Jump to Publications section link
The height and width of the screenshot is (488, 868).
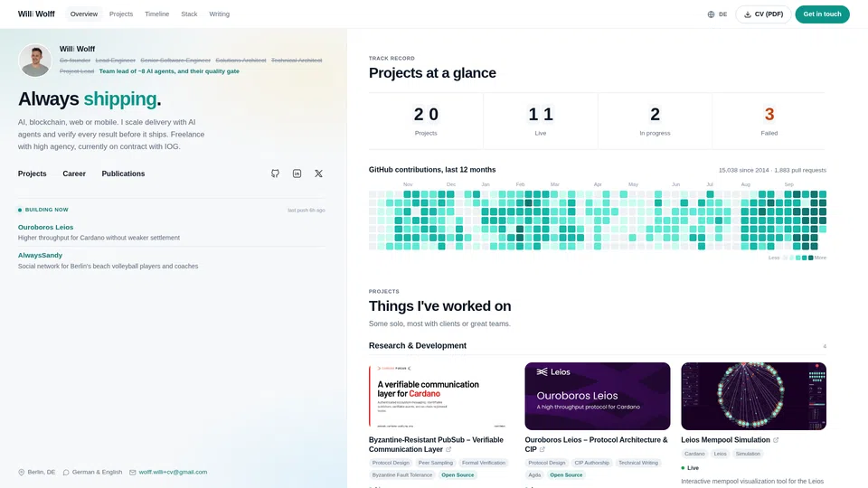123,174
